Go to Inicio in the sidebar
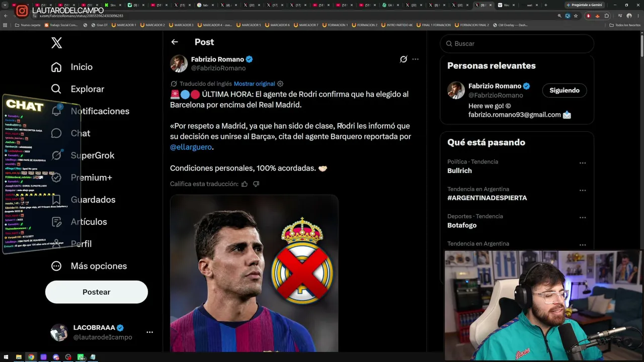Screen dimensions: 644x362 pos(72,67)
